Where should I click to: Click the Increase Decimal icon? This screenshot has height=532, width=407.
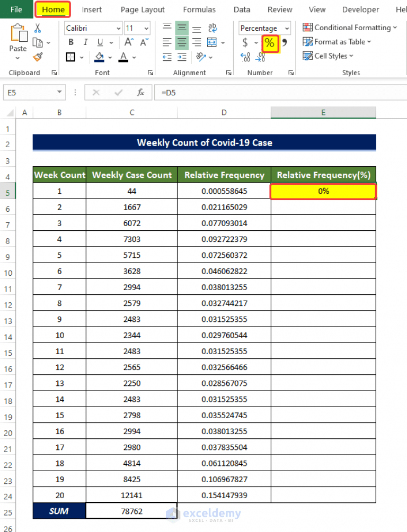point(245,57)
